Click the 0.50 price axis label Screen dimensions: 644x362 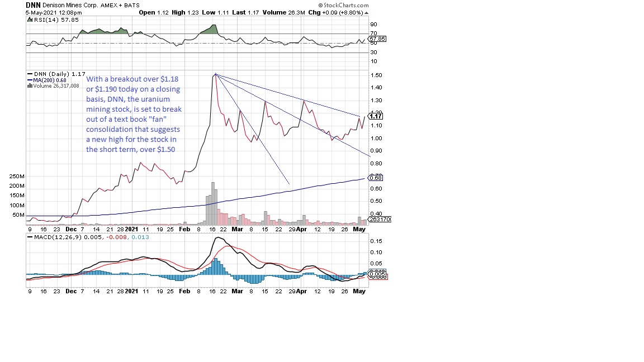tap(376, 201)
